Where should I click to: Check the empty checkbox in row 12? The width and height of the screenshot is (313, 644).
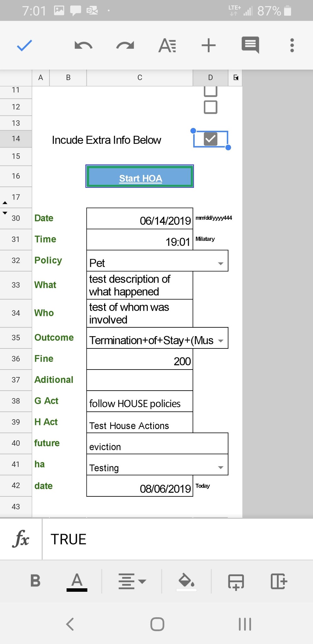pos(210,107)
